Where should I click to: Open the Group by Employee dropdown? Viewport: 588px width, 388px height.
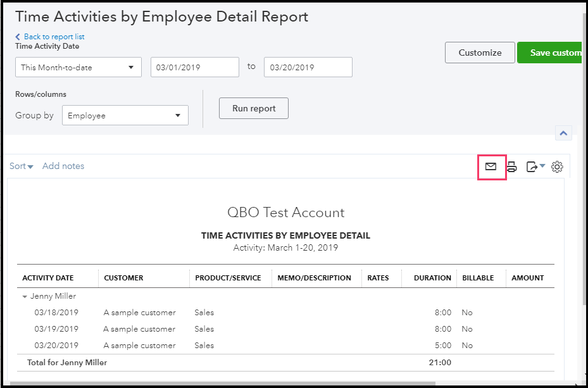coord(125,116)
